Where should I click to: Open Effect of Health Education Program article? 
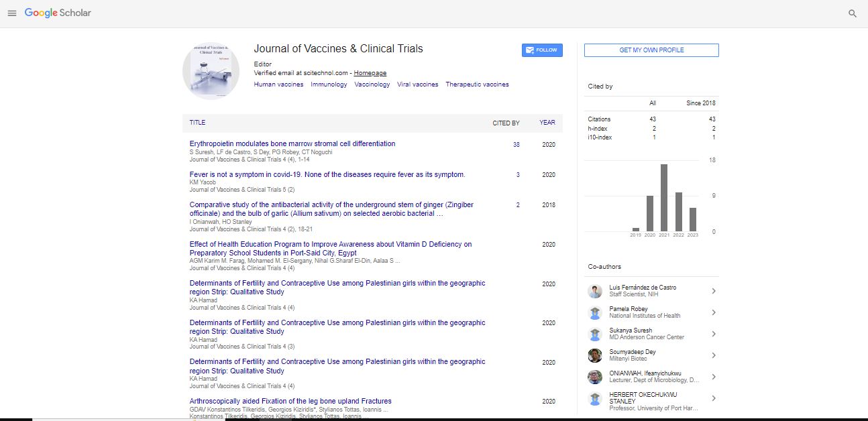331,249
